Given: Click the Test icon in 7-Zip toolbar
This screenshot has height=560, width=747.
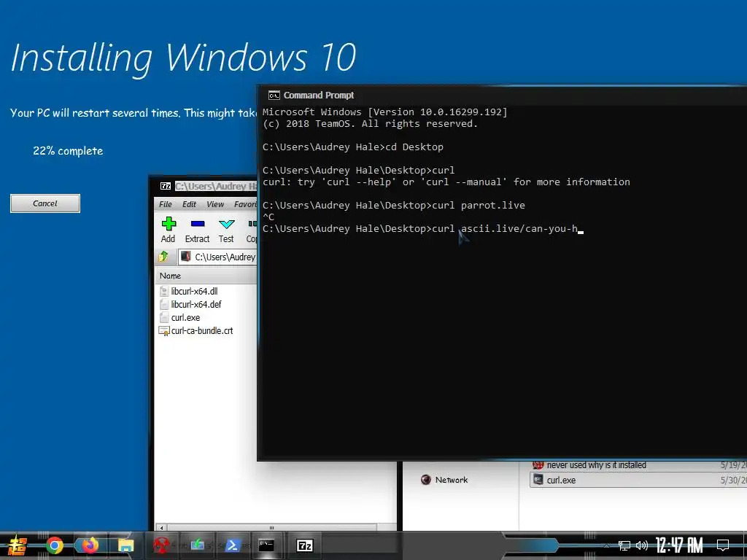Looking at the screenshot, I should tap(226, 230).
